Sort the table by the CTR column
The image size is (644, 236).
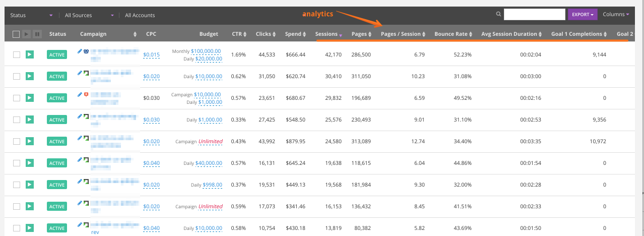(239, 34)
